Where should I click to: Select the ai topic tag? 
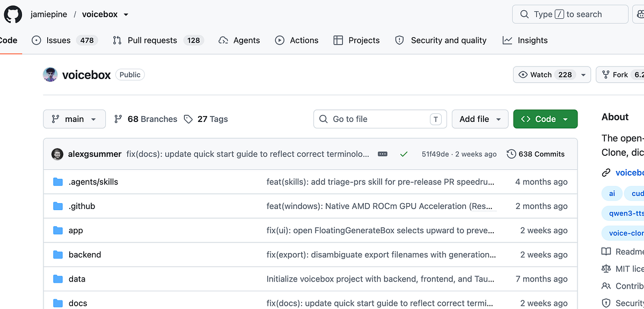[x=612, y=193]
